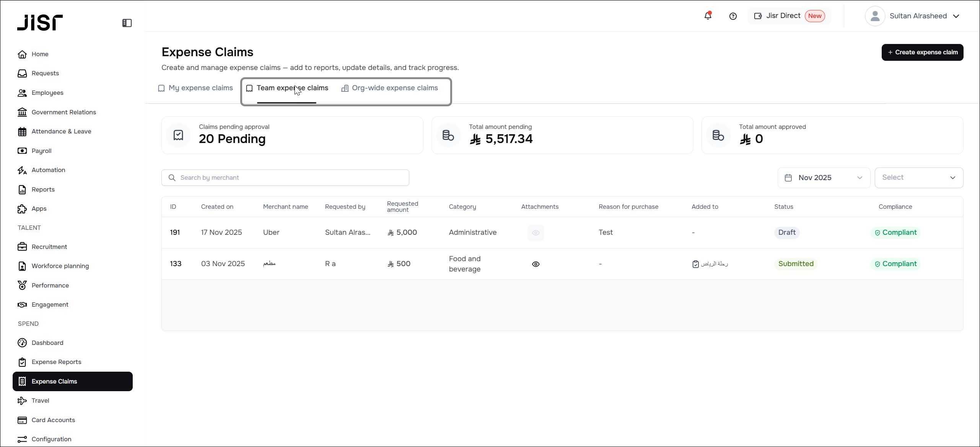
Task: Open Card Accounts in the sidebar
Action: [53, 420]
